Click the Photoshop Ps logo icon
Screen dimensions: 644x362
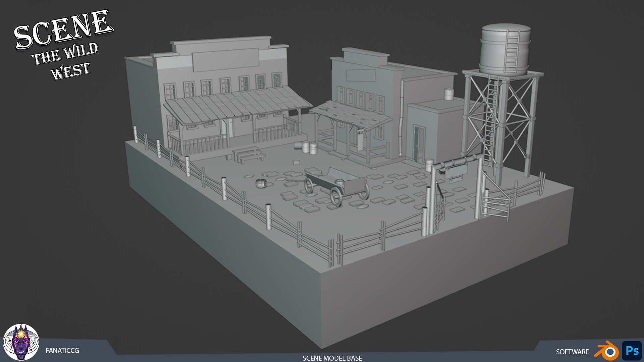tap(632, 351)
